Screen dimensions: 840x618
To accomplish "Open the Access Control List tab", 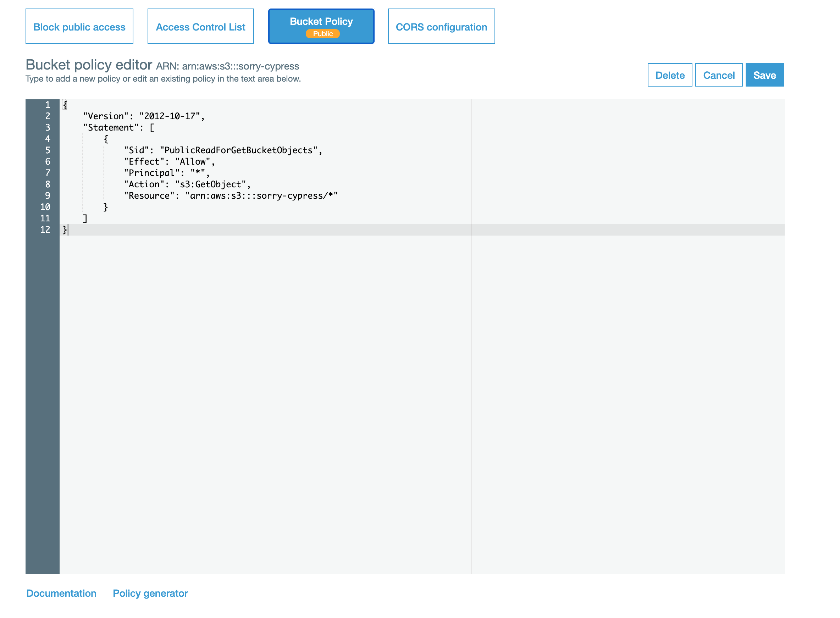I will [x=200, y=27].
